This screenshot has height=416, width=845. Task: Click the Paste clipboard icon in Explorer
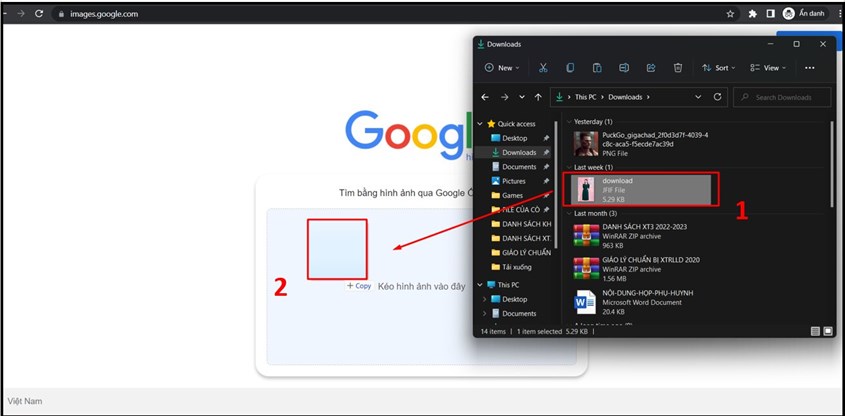click(x=597, y=68)
